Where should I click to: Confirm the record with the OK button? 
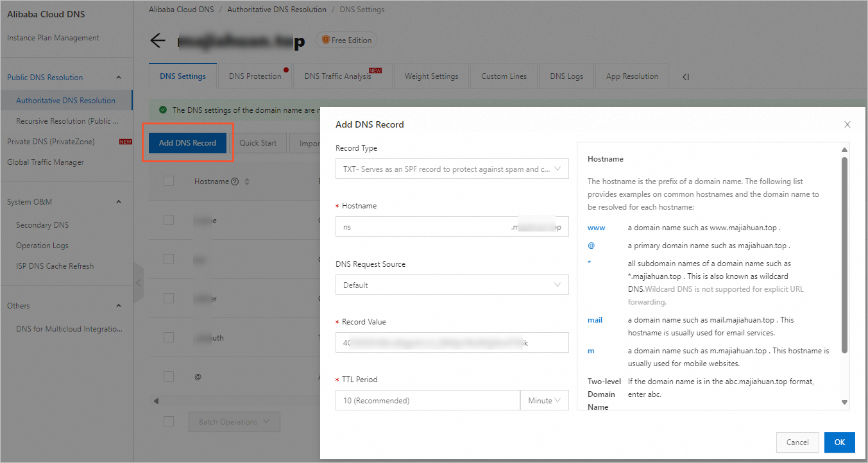tap(839, 442)
